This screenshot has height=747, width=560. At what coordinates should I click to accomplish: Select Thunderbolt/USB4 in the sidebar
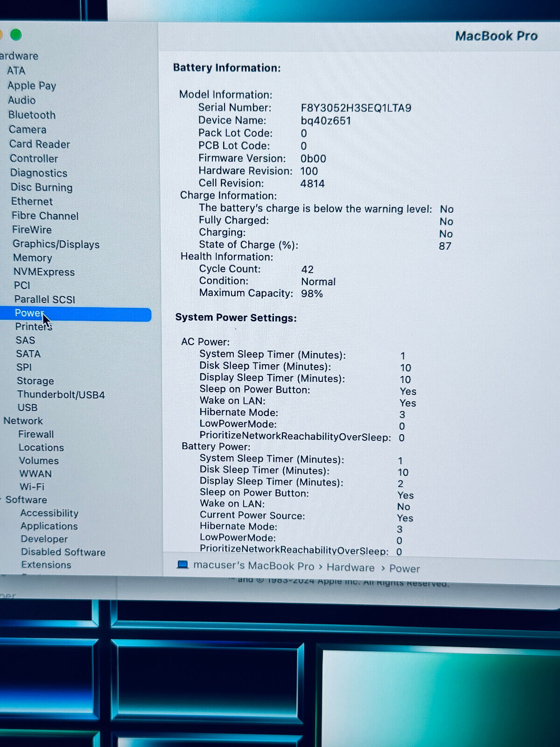tap(61, 395)
